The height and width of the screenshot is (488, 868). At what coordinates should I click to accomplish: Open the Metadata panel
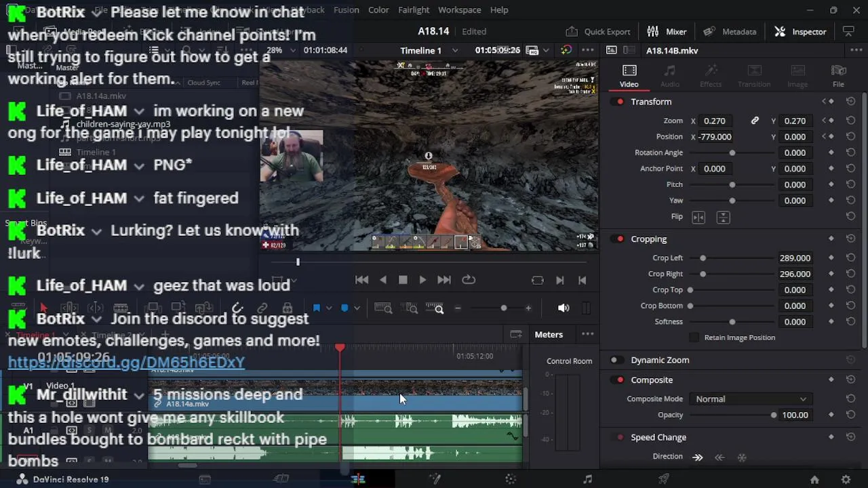point(730,31)
